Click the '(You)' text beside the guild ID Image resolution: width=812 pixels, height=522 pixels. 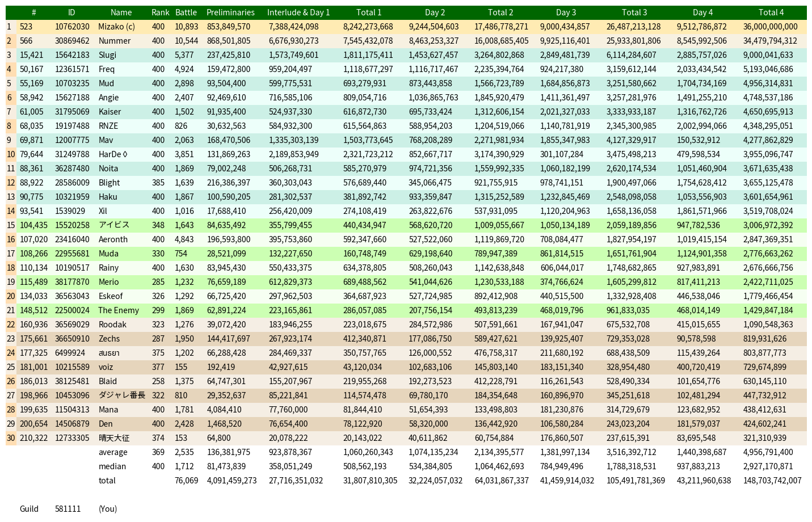pyautogui.click(x=108, y=509)
